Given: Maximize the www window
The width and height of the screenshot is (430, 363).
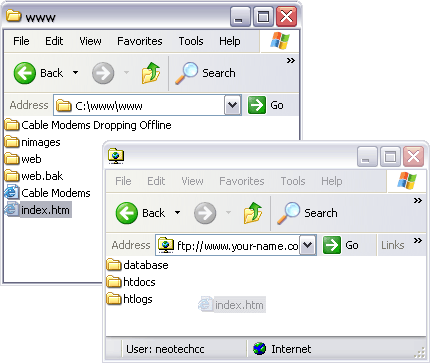Looking at the screenshot, I should [x=263, y=17].
